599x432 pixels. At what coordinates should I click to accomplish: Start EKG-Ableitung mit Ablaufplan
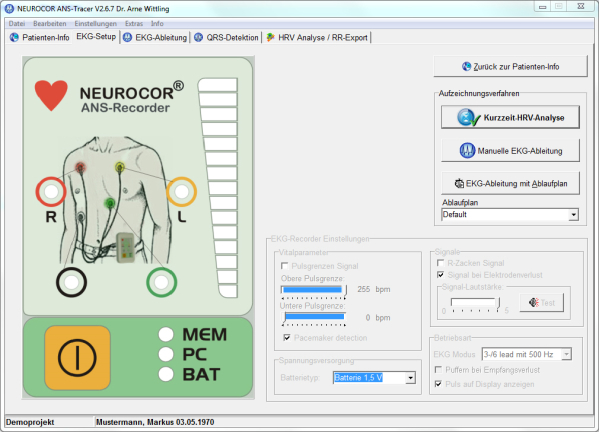click(510, 183)
